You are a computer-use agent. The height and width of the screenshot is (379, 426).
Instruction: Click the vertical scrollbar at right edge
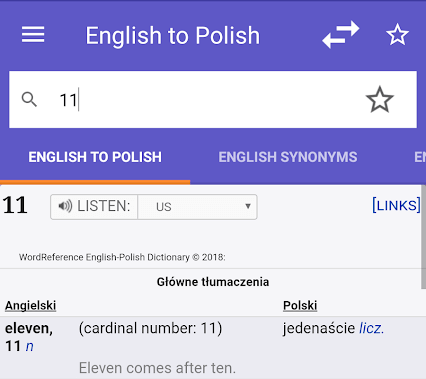point(423,237)
